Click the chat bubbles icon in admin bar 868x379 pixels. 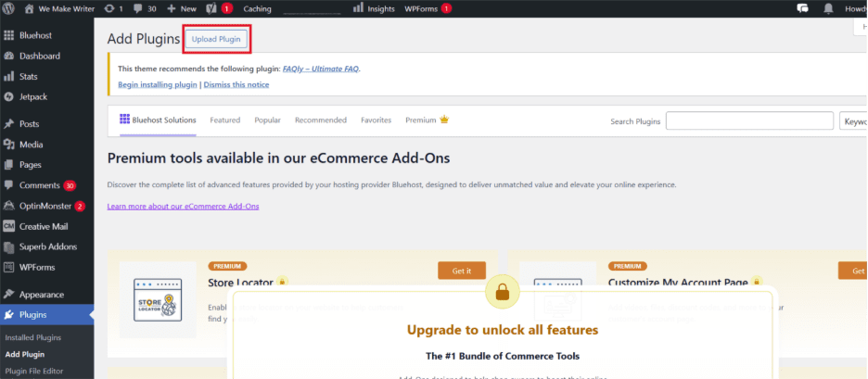(x=801, y=8)
